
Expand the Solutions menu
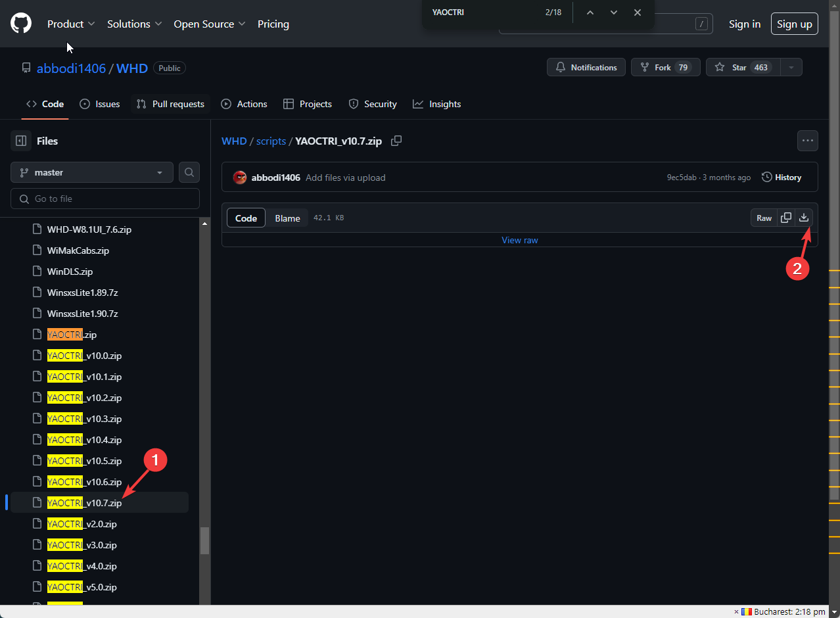135,24
